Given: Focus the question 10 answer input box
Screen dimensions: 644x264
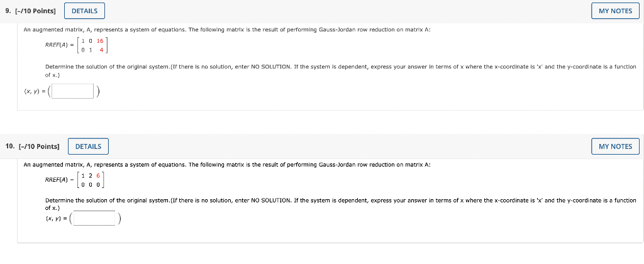Looking at the screenshot, I should pyautogui.click(x=94, y=218).
